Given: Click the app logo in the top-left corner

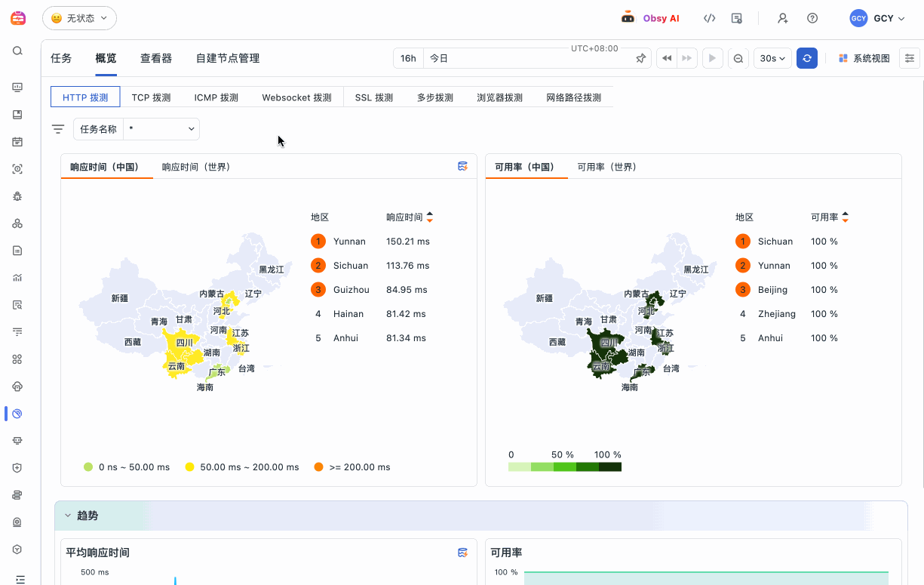Looking at the screenshot, I should click(x=18, y=18).
